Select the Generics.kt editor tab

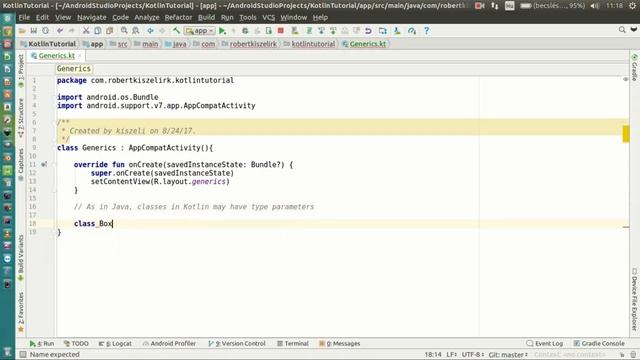click(x=56, y=56)
